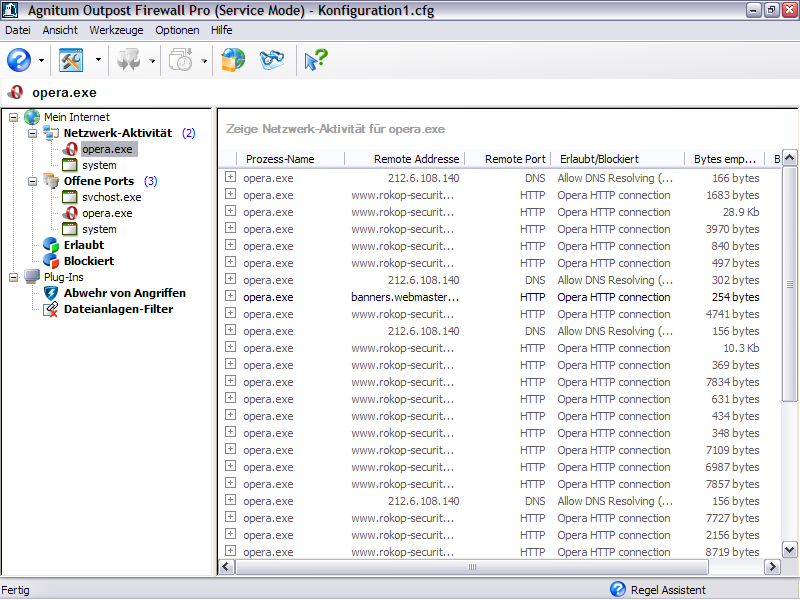Image resolution: width=800 pixels, height=600 pixels.
Task: Open the Optionen menu
Action: click(177, 30)
